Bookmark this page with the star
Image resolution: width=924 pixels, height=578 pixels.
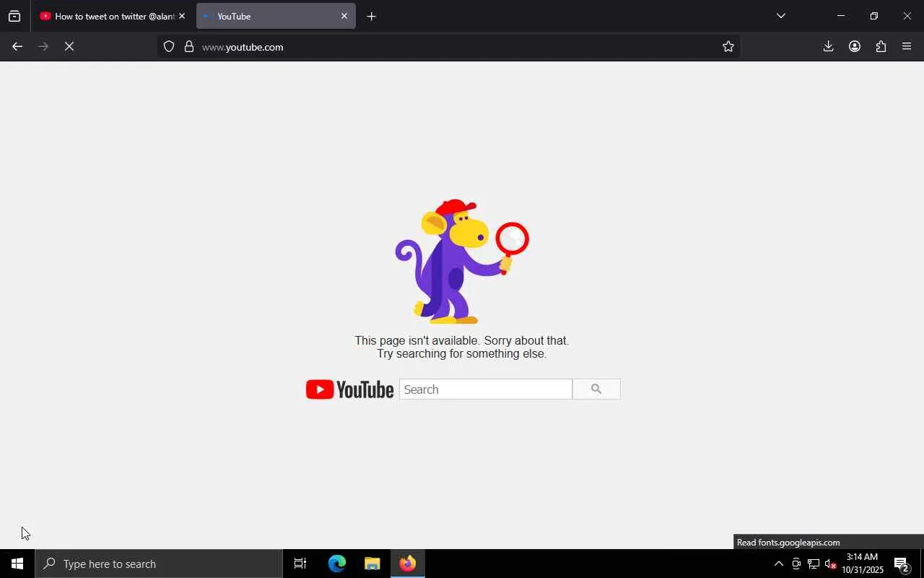(728, 47)
